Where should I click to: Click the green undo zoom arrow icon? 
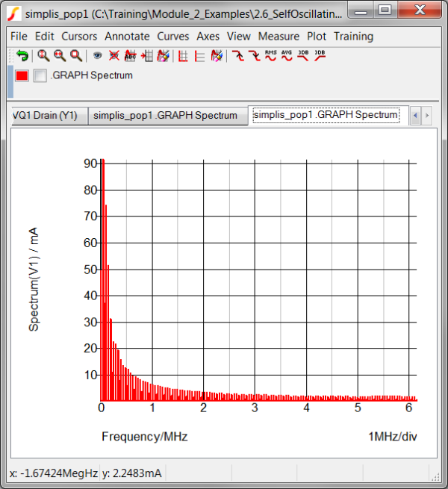(22, 56)
